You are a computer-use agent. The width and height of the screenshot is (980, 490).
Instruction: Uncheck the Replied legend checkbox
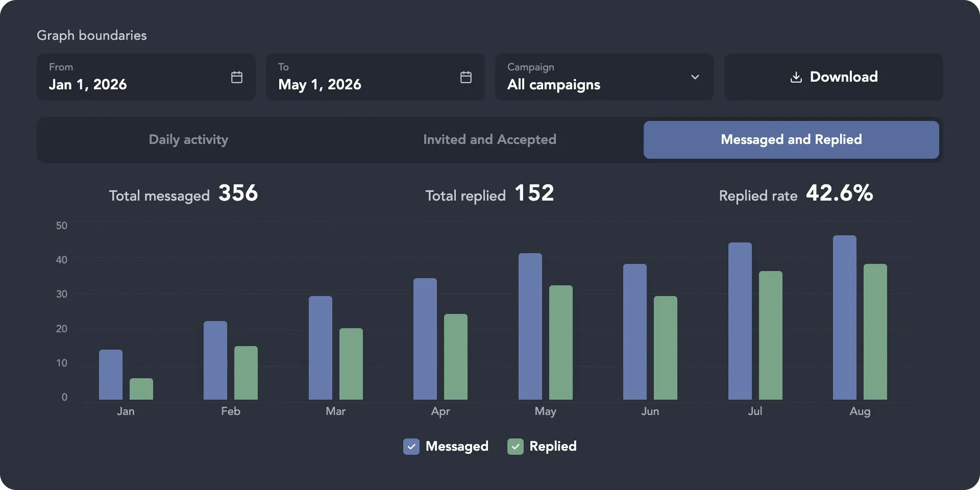tap(516, 446)
